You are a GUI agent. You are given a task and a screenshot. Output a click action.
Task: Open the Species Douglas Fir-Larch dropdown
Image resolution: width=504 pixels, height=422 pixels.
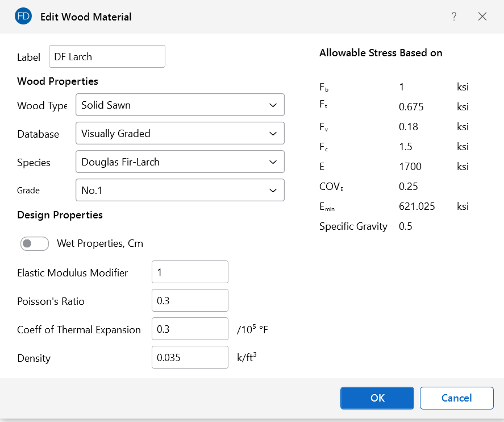pos(180,162)
